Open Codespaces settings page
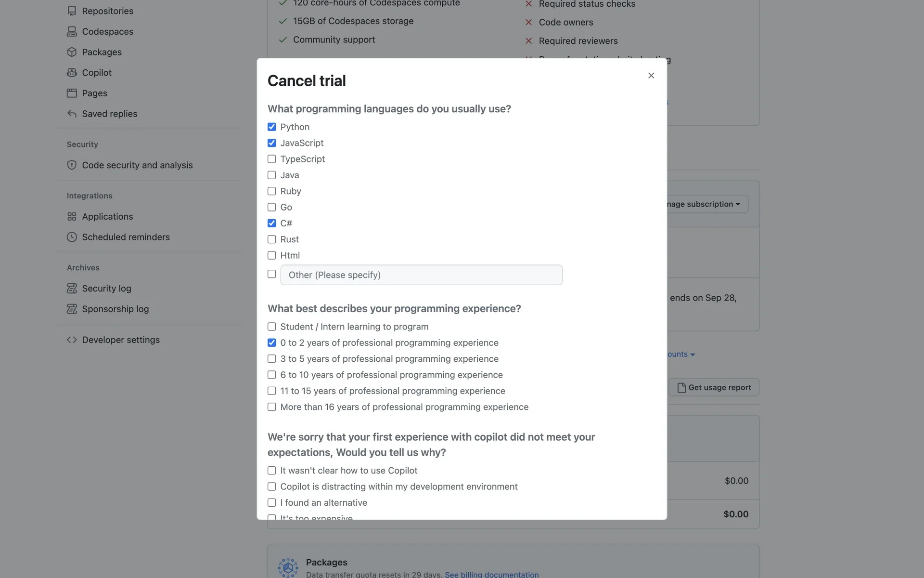 pos(107,32)
